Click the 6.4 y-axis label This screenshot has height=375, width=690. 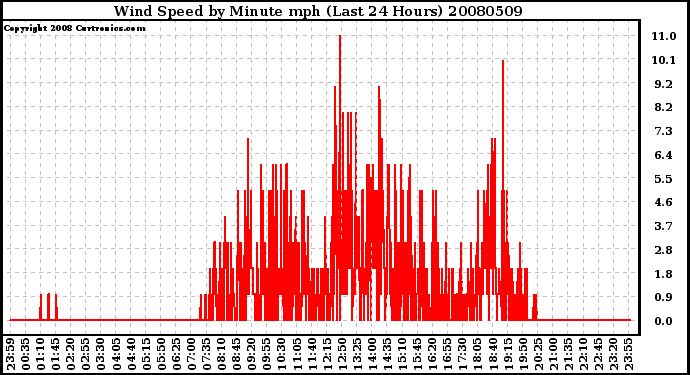tap(664, 155)
